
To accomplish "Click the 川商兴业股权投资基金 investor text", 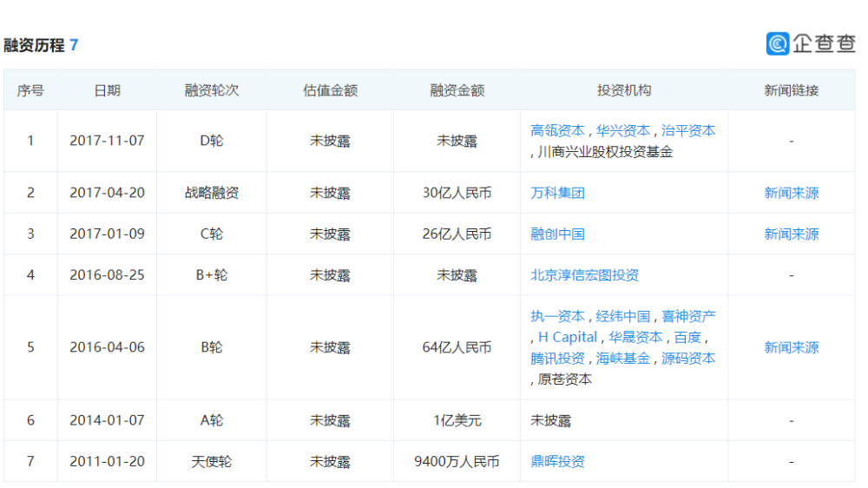I will [x=605, y=152].
